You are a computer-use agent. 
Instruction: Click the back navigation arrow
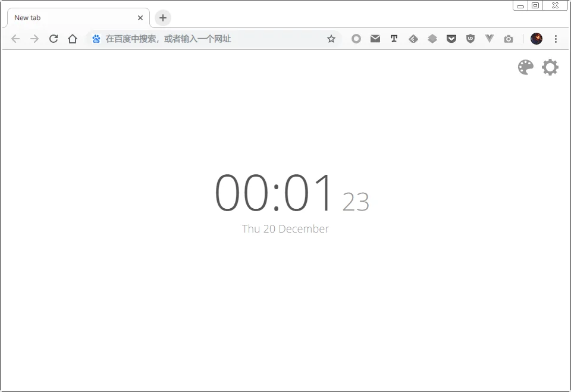pos(15,38)
